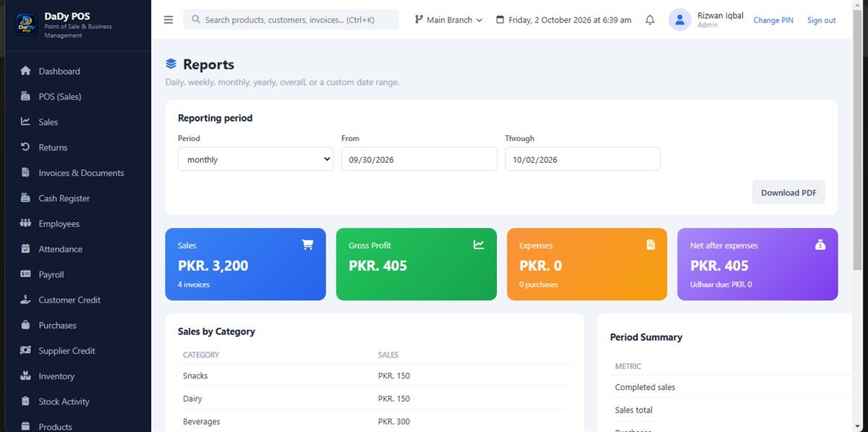
Task: Click the Rizwan Iqbal user name
Action: click(720, 15)
